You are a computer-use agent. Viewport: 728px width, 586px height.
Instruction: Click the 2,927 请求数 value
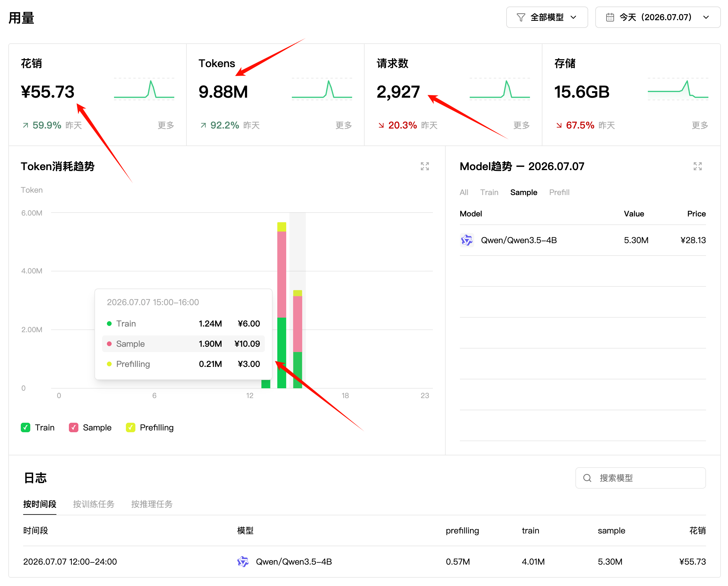(398, 92)
